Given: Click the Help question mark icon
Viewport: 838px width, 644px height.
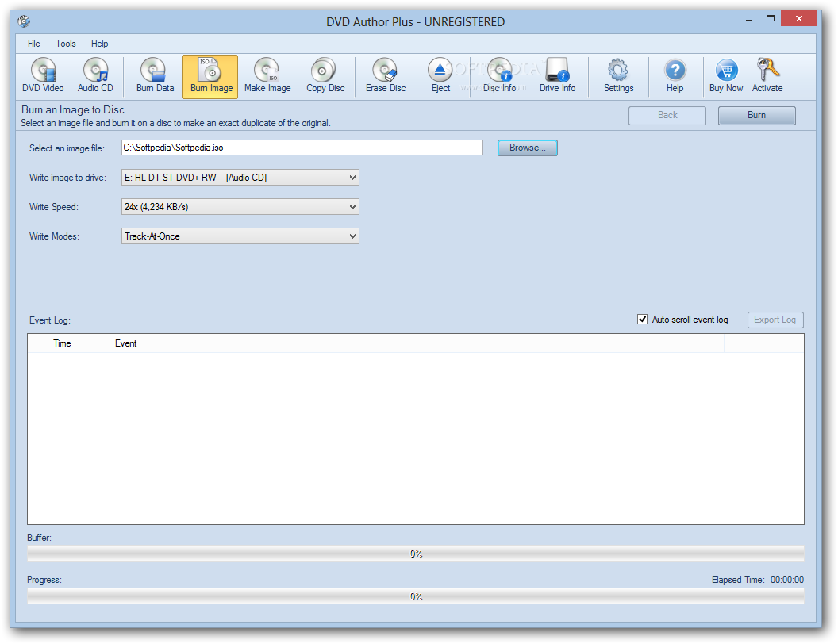Looking at the screenshot, I should (675, 76).
